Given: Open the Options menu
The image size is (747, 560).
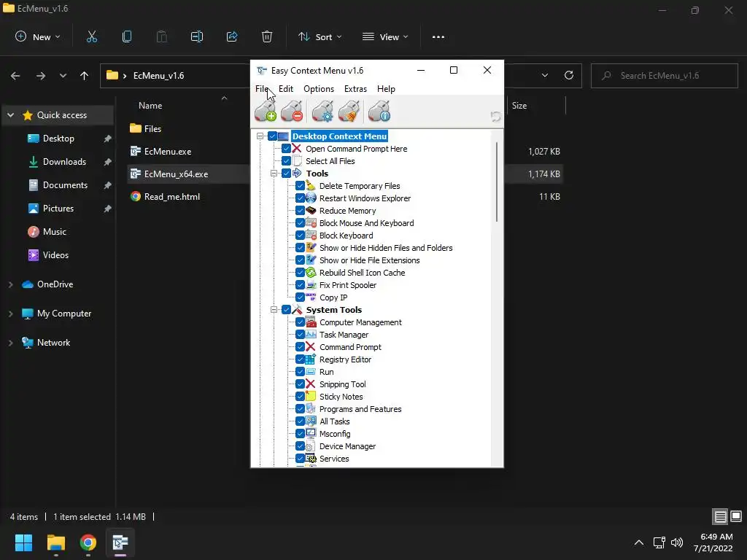Looking at the screenshot, I should click(x=319, y=89).
